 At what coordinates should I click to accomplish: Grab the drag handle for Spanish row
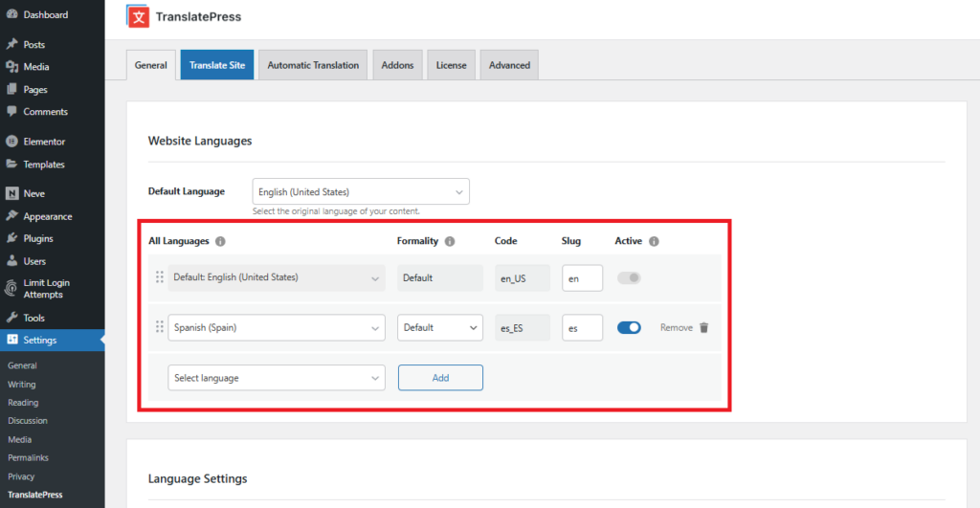(x=160, y=327)
